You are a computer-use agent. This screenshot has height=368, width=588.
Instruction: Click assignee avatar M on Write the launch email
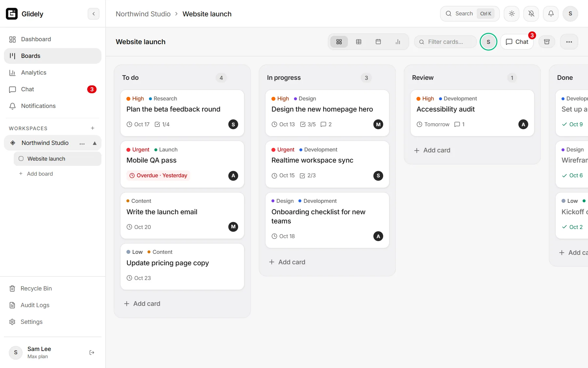(233, 227)
